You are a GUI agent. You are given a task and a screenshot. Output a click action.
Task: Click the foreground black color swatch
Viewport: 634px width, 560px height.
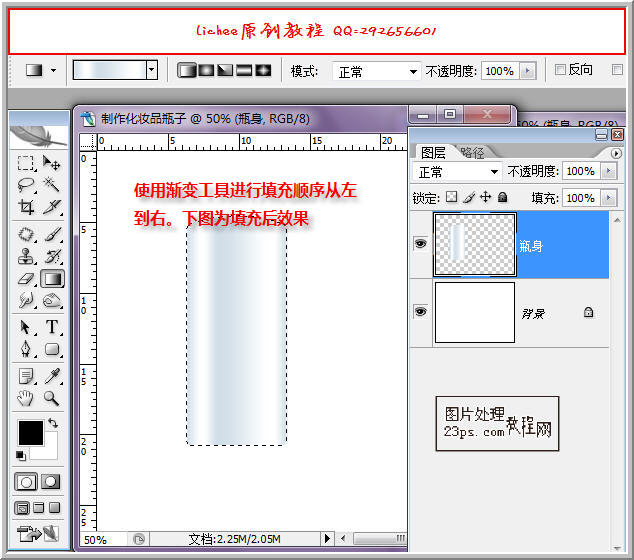tap(30, 433)
